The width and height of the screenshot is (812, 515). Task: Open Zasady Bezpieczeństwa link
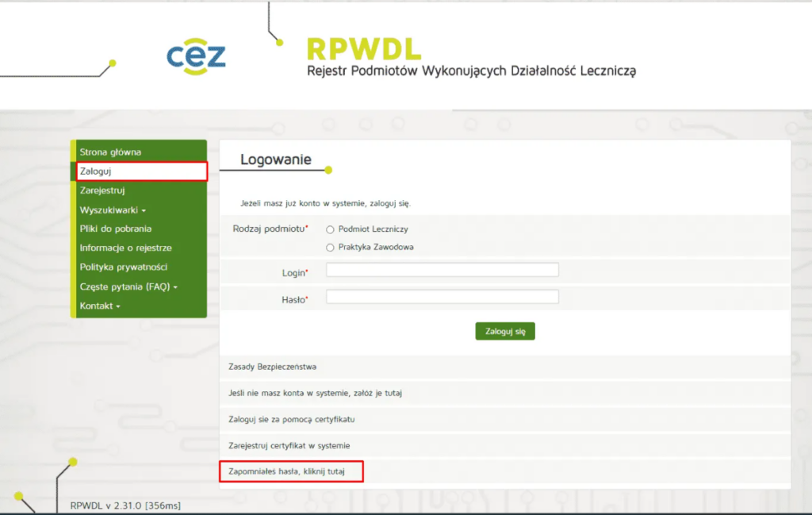272,367
